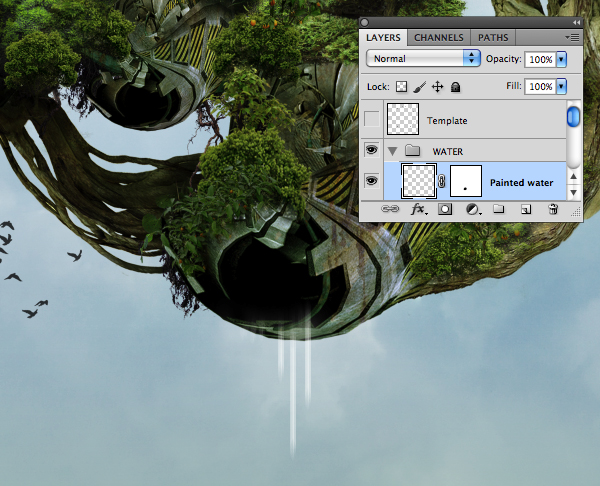
Task: Delete layer with trash icon
Action: pos(553,209)
